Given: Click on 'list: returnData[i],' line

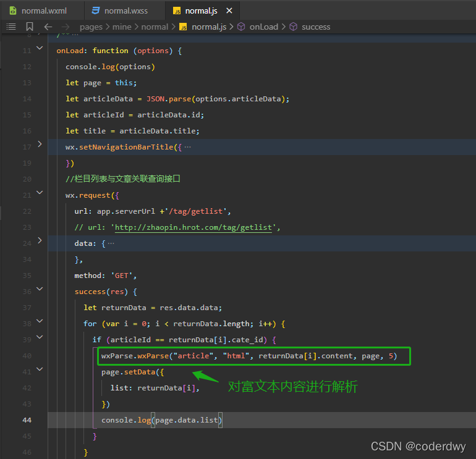Looking at the screenshot, I should [155, 388].
